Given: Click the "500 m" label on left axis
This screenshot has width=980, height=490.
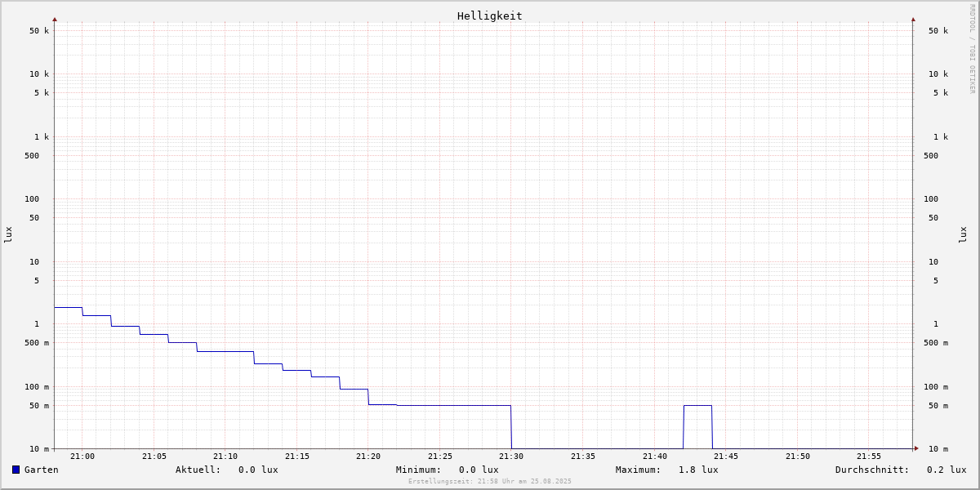Looking at the screenshot, I should [x=37, y=343].
